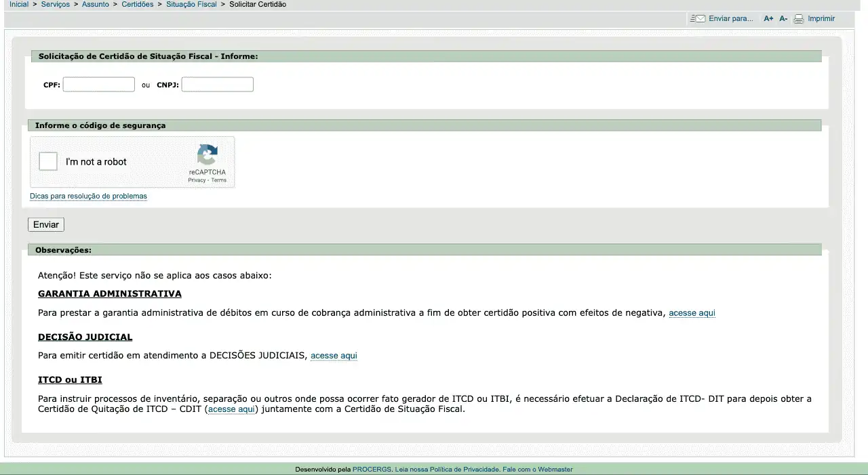The height and width of the screenshot is (475, 868).
Task: Navigate to Assunto breadcrumb link
Action: coord(96,4)
